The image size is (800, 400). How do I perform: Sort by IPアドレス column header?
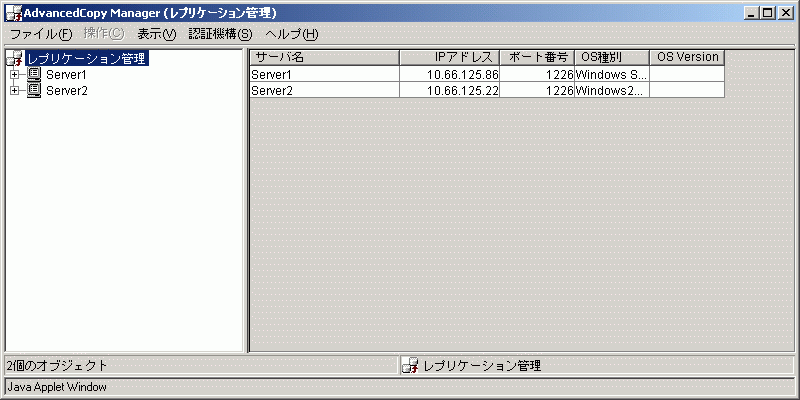(449, 57)
